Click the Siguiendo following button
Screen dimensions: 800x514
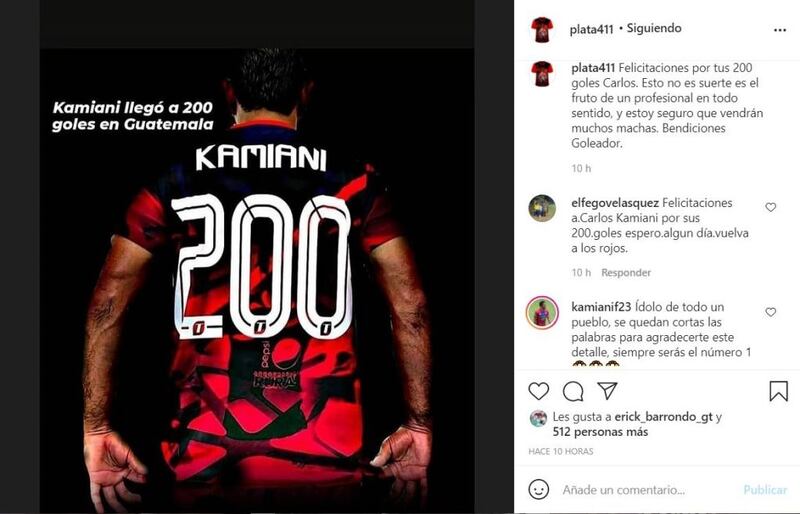click(x=654, y=28)
